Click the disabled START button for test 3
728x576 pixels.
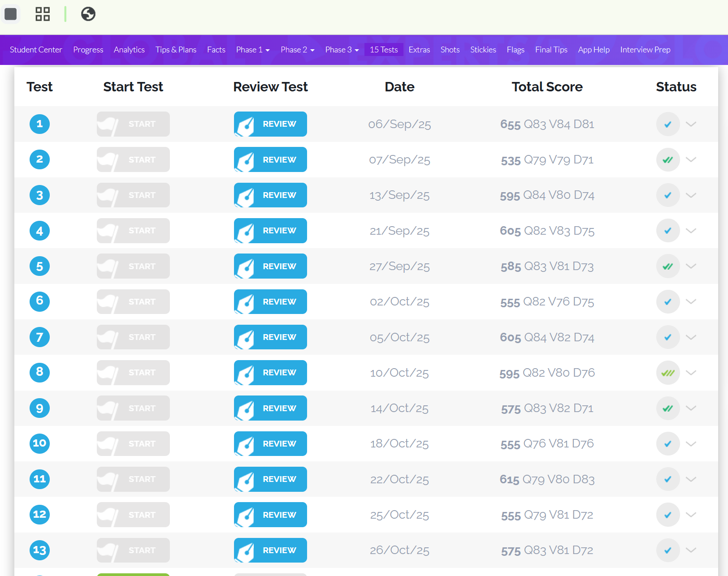pyautogui.click(x=133, y=195)
